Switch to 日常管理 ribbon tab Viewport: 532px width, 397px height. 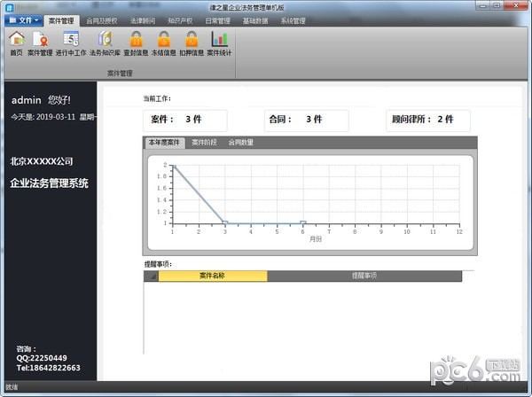217,20
